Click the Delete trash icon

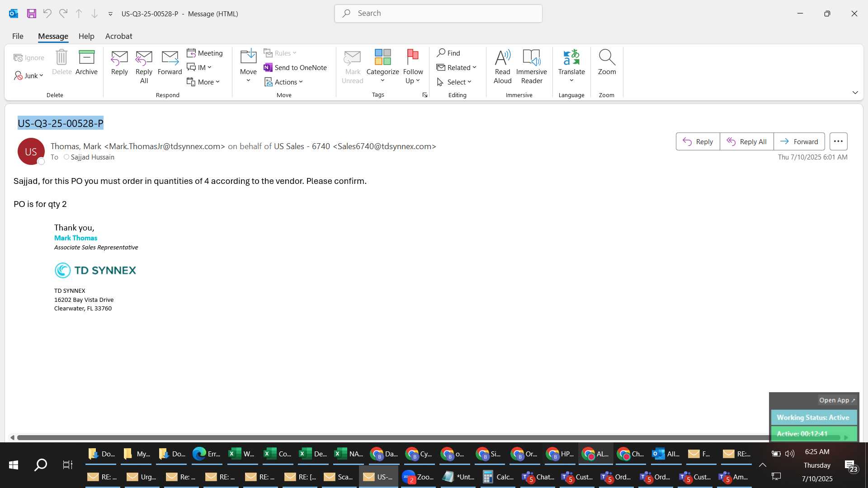[x=61, y=62]
